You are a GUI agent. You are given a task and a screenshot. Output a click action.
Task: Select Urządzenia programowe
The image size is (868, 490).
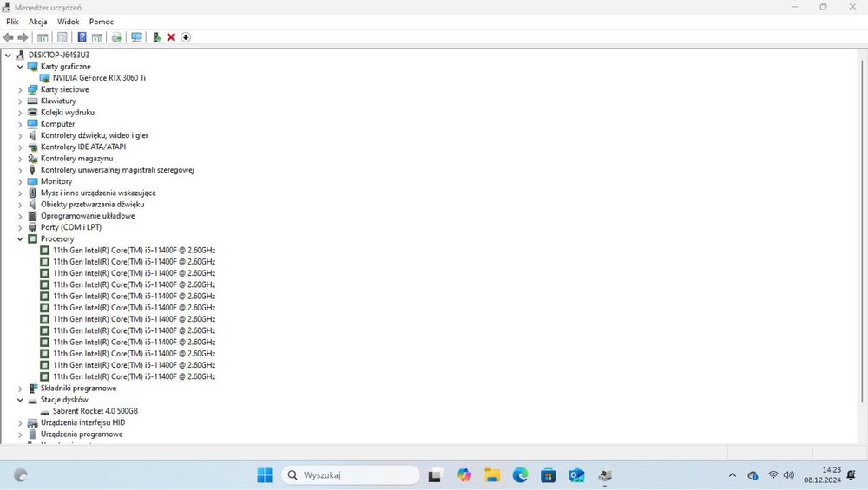[x=82, y=434]
